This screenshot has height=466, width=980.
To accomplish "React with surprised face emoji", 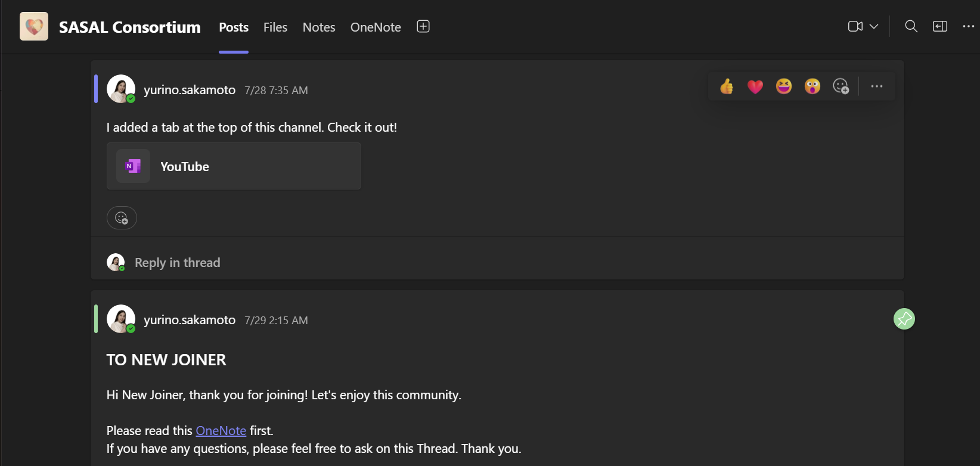I will (x=812, y=87).
